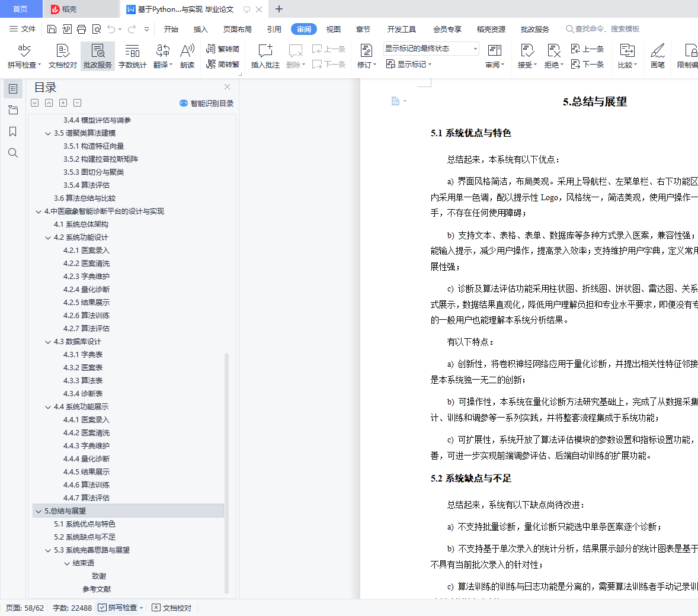Click 文档校对 in the status bar
This screenshot has height=616, width=698.
tap(172, 608)
